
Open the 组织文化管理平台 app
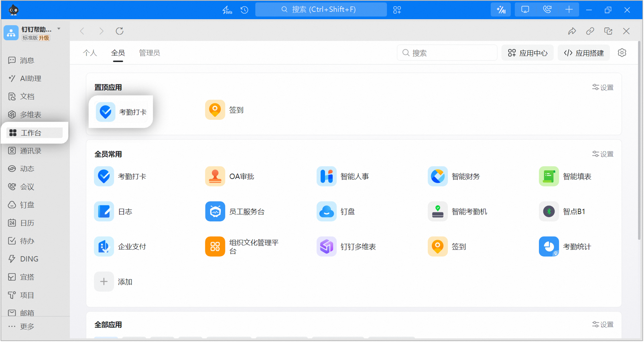[x=242, y=247]
